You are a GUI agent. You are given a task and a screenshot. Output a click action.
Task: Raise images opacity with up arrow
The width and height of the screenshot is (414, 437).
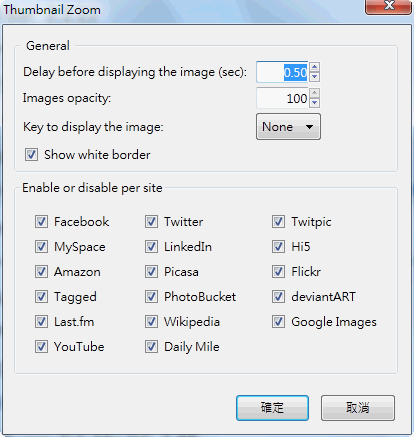point(315,93)
